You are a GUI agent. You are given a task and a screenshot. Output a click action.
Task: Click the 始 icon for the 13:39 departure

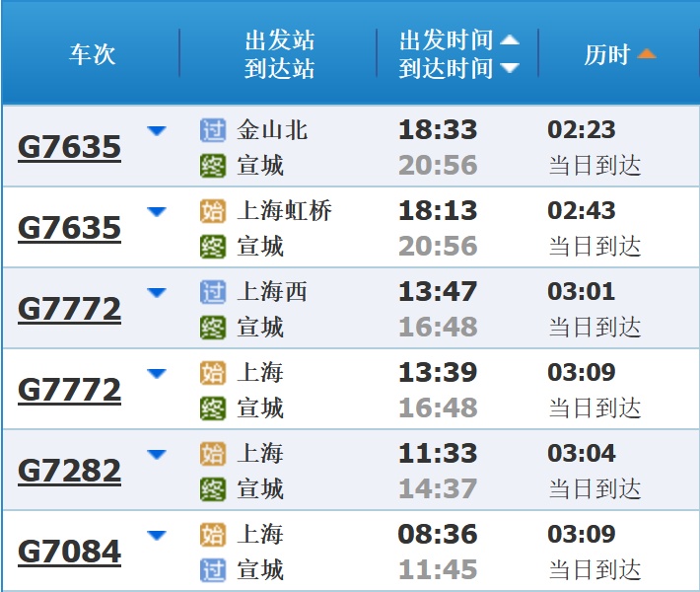coord(212,373)
